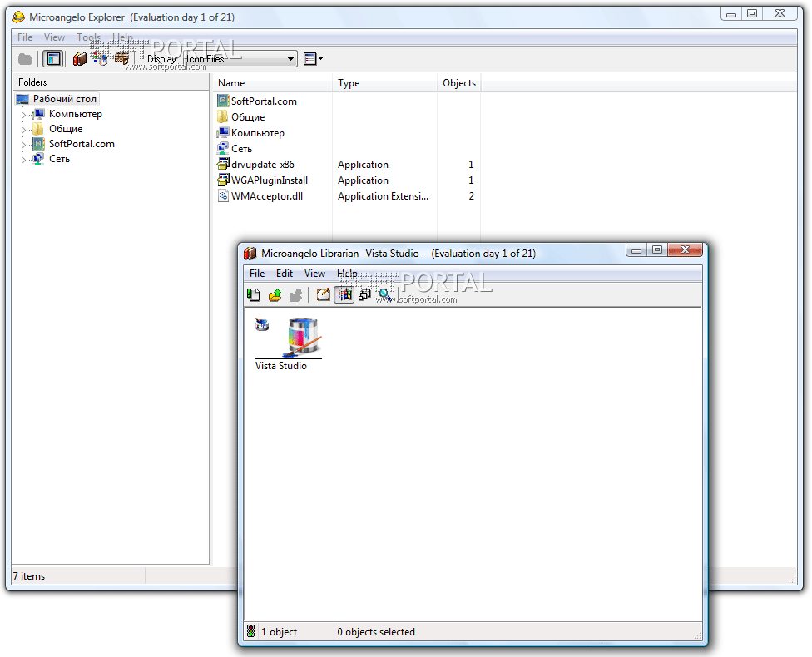Click the overlapping squares icon in Librarian toolbar
Image resolution: width=812 pixels, height=657 pixels.
[365, 295]
